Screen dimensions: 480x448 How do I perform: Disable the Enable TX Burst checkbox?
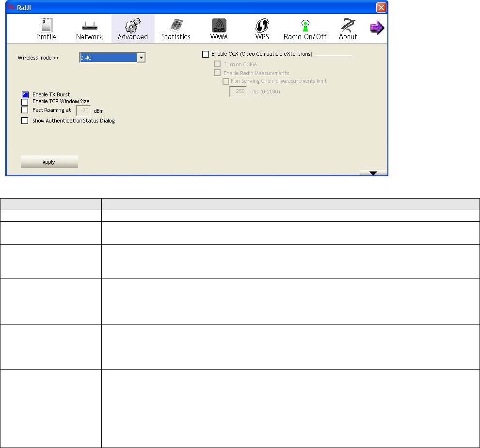[x=25, y=95]
